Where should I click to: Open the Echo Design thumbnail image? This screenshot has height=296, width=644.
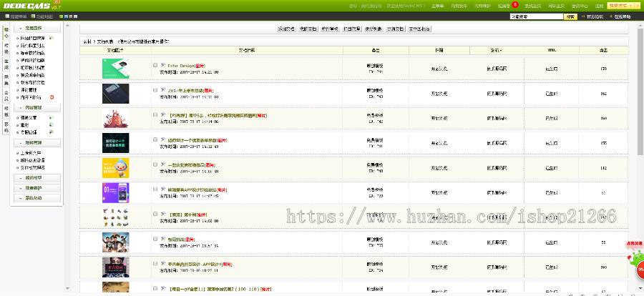pyautogui.click(x=115, y=69)
